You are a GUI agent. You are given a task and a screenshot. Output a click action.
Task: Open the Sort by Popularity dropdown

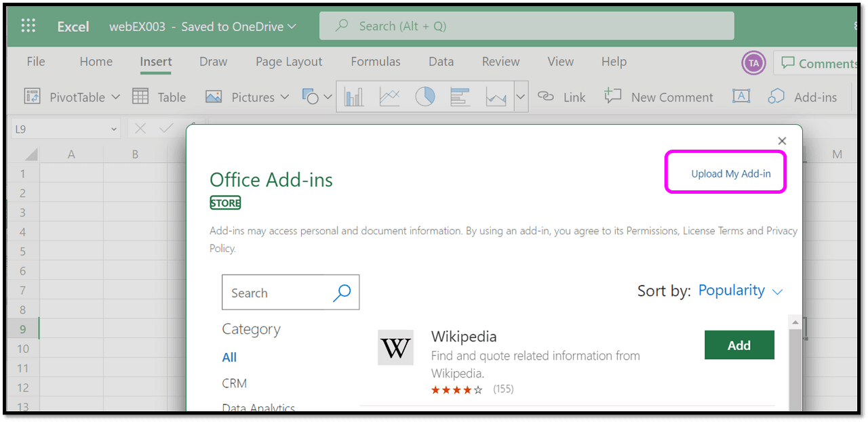[x=741, y=291]
